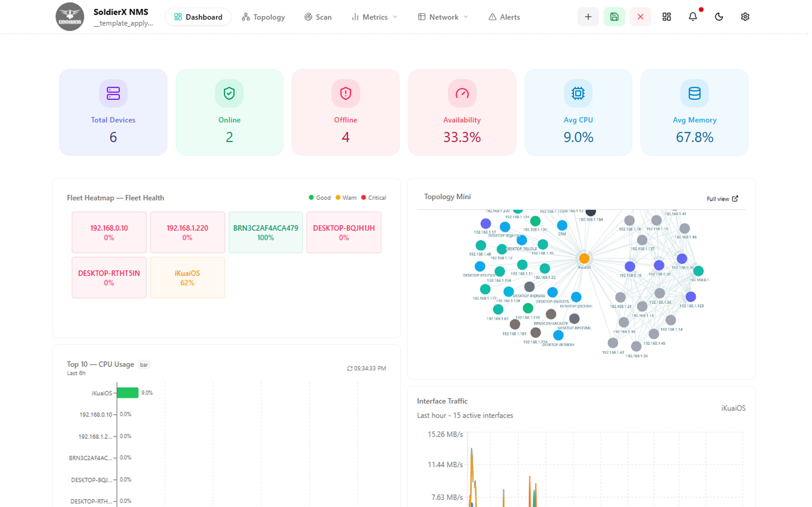Image resolution: width=812 pixels, height=507 pixels.
Task: Click the iKuaiOS green CPU bar
Action: click(128, 393)
